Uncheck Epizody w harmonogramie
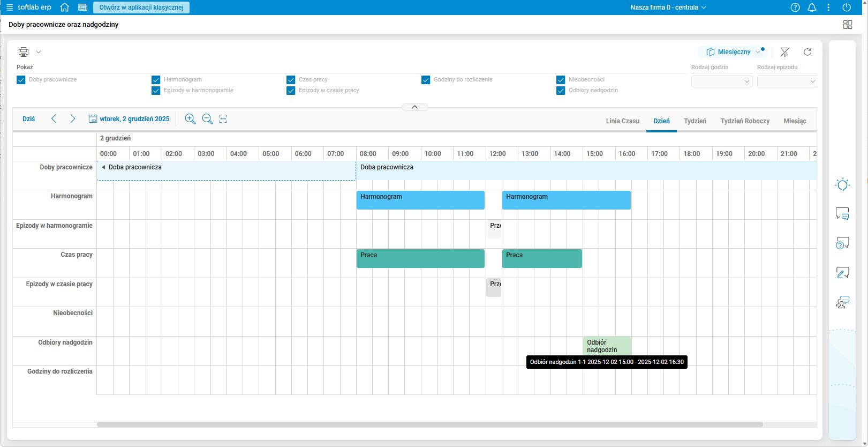This screenshot has width=868, height=447. (x=156, y=91)
